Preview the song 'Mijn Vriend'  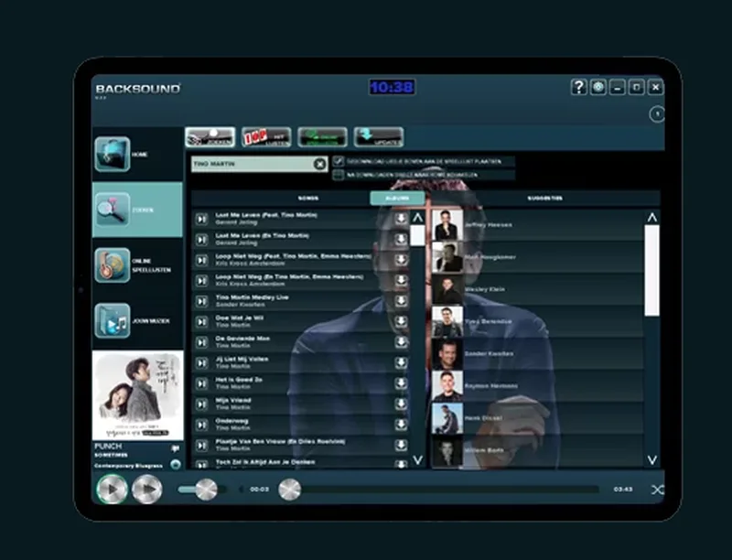click(201, 404)
